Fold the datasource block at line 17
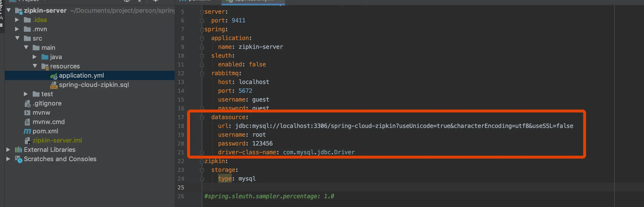This screenshot has height=207, width=644. (202, 117)
